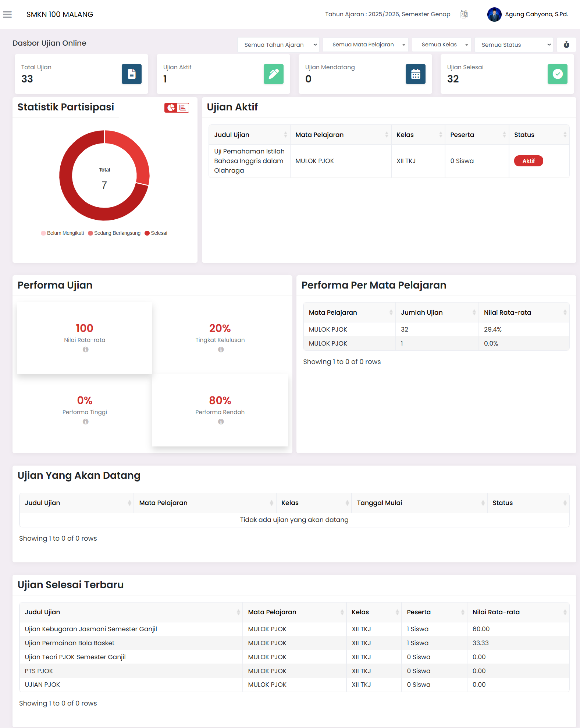The image size is (580, 728).
Task: Click info icon under Performa Rendah
Action: pyautogui.click(x=221, y=422)
